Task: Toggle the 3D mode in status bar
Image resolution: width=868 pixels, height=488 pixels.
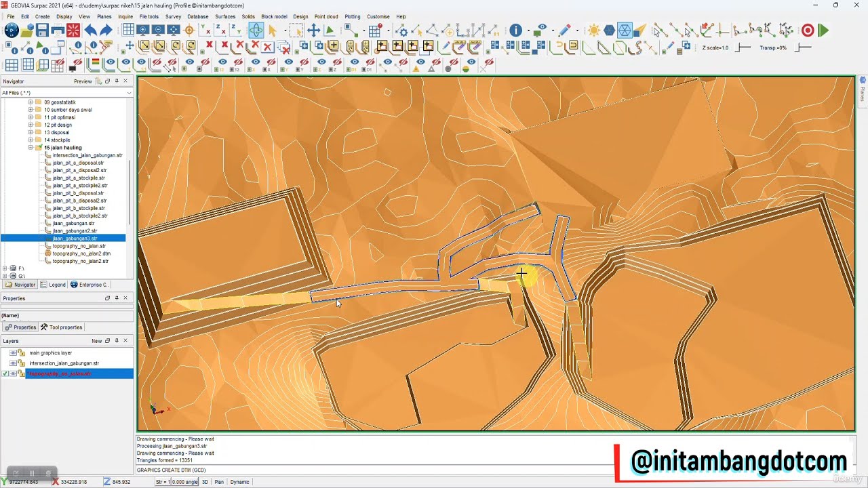Action: coord(205,482)
